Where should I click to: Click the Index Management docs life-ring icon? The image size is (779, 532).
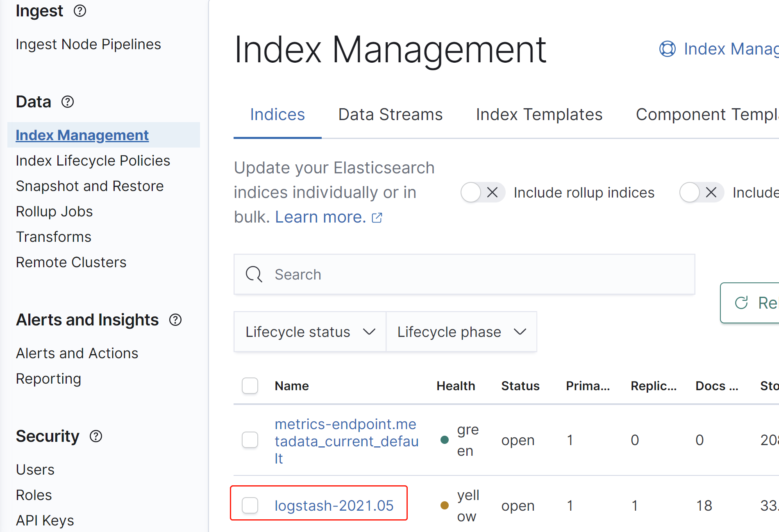tap(667, 49)
